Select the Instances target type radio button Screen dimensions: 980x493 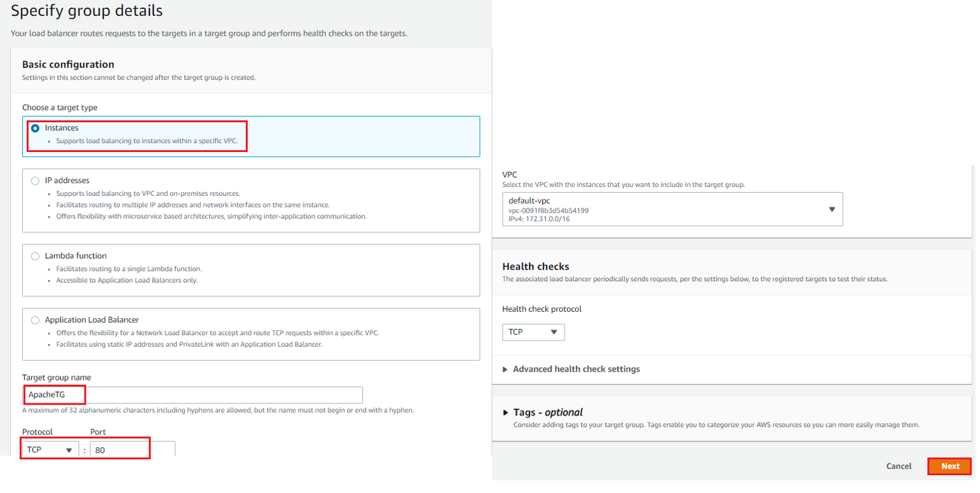pos(36,128)
